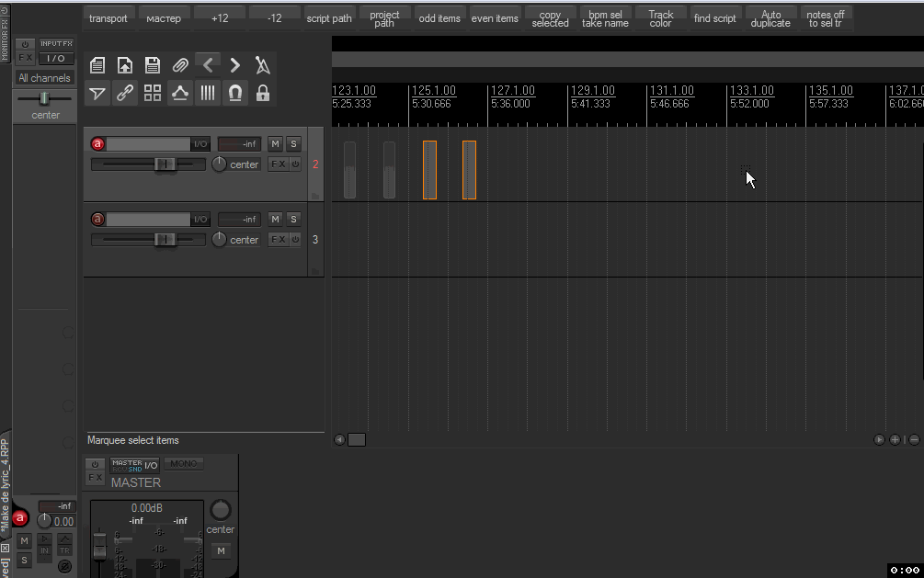Click the +12 transpose button
Image resolution: width=924 pixels, height=578 pixels.
point(219,18)
